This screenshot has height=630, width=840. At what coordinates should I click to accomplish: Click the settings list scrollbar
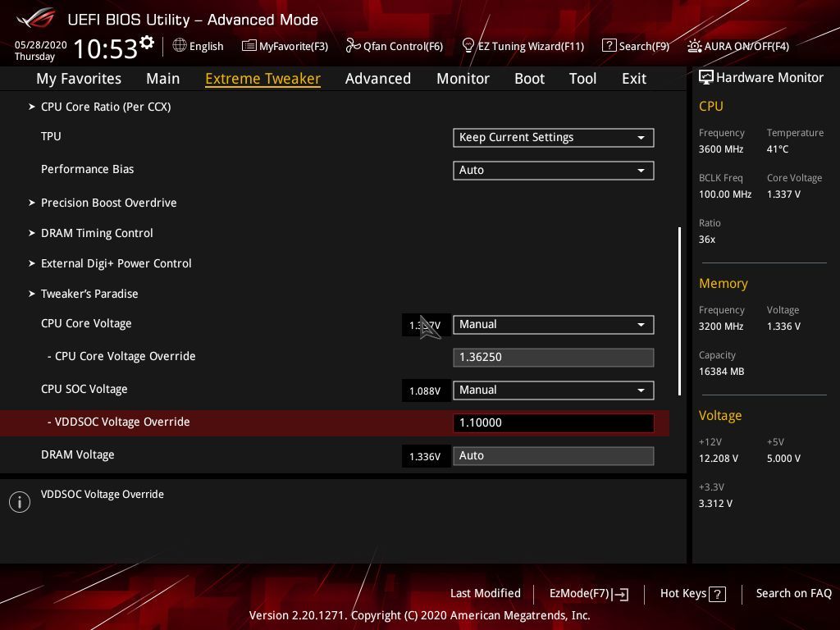point(679,311)
